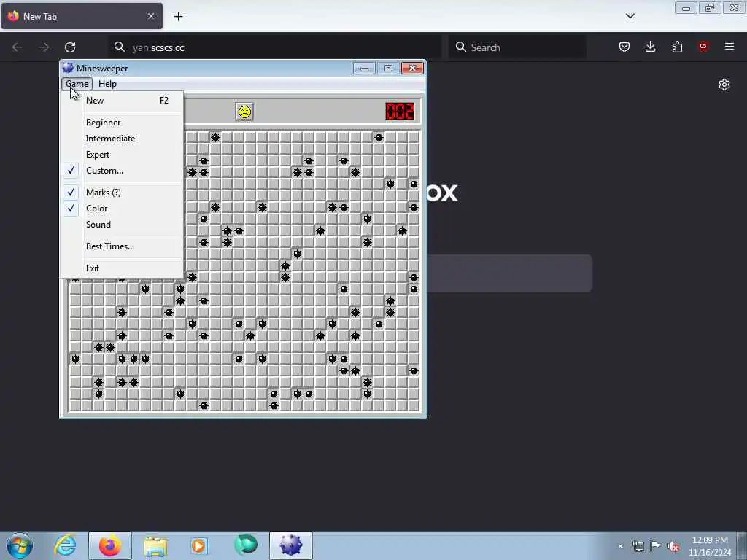Click network tray icon
The image size is (747, 560).
click(638, 547)
